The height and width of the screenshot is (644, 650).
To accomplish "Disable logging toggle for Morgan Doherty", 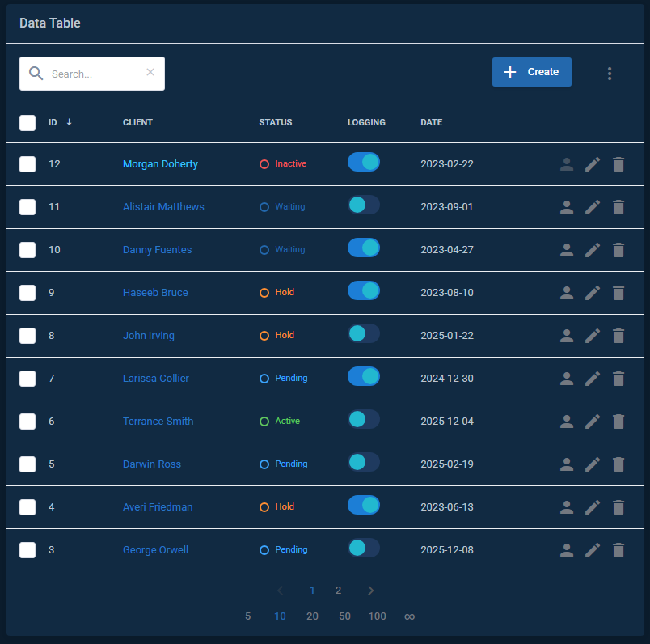I will 363,163.
